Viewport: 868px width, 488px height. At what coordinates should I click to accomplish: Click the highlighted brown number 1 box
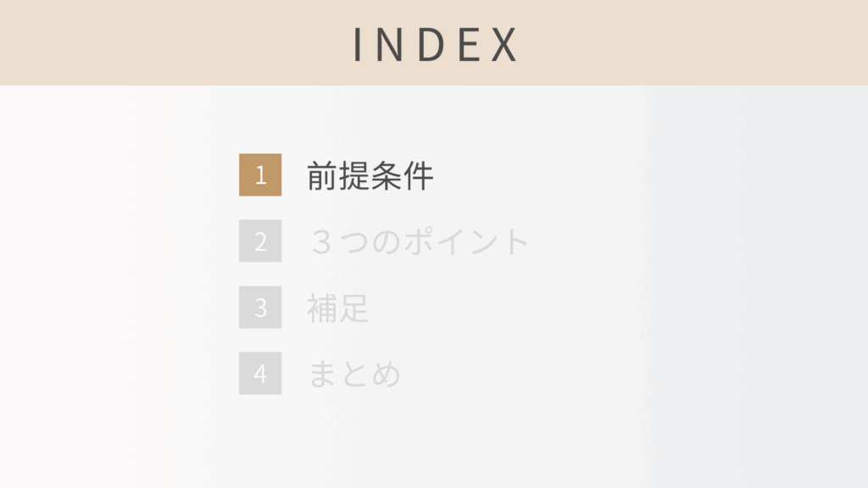tap(260, 175)
